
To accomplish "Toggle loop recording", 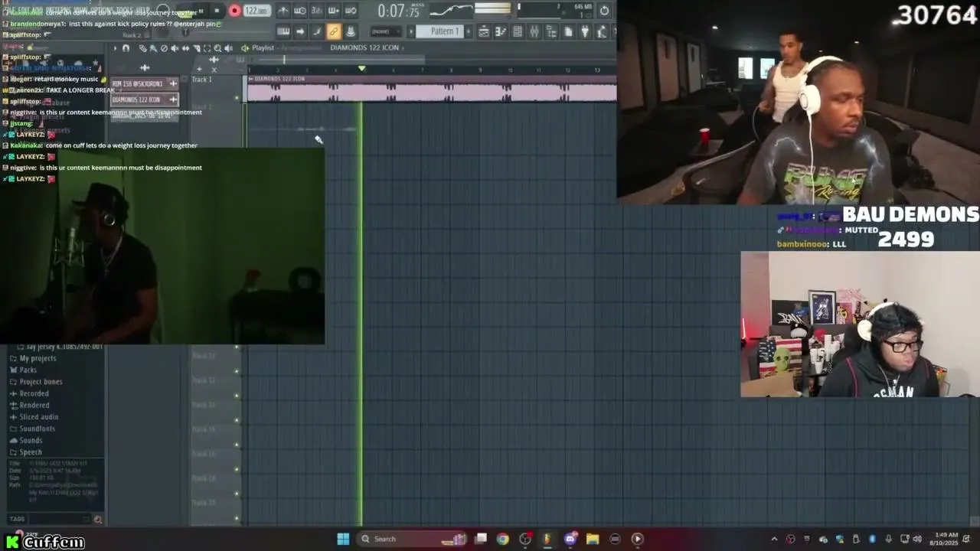I will (350, 11).
